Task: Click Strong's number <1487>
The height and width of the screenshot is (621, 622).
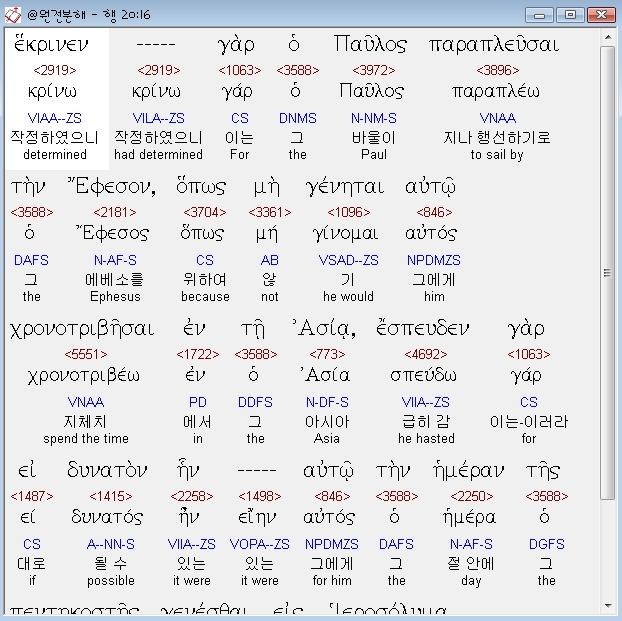Action: [x=32, y=496]
